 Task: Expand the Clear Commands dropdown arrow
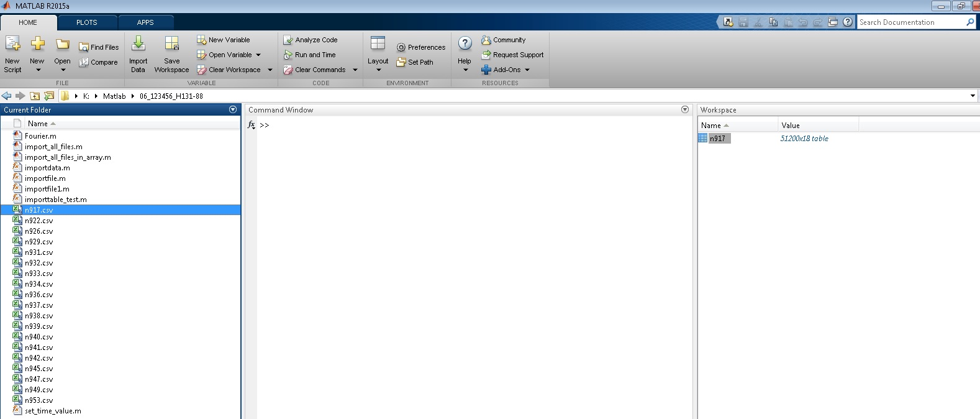(x=355, y=70)
